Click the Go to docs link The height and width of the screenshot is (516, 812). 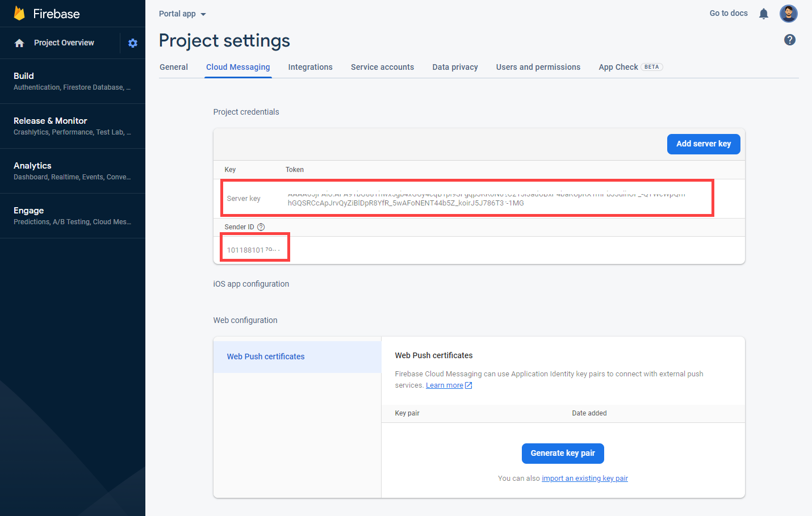pyautogui.click(x=729, y=13)
